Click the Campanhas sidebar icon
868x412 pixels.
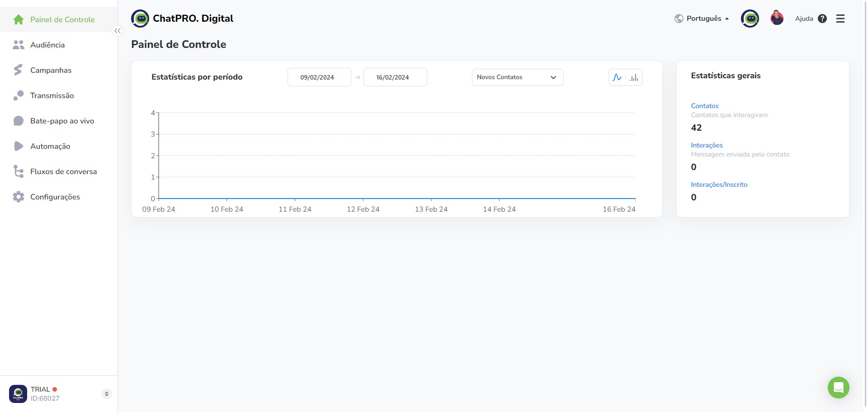click(x=18, y=70)
